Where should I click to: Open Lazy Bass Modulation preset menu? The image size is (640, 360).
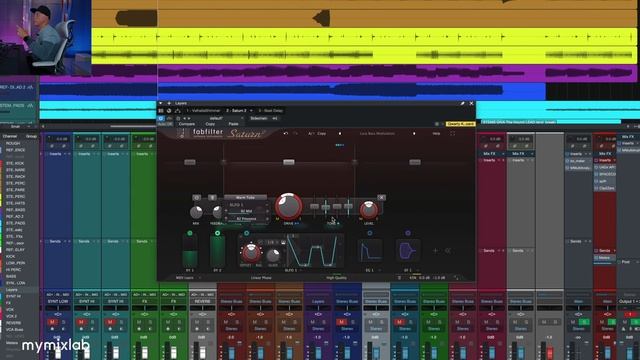[377, 133]
